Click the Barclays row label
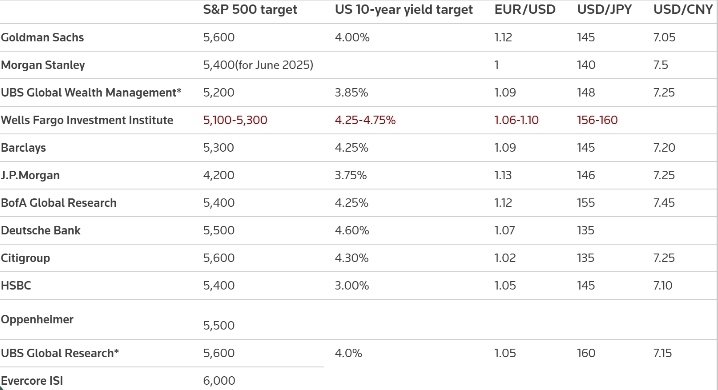The height and width of the screenshot is (390, 718). [x=23, y=148]
